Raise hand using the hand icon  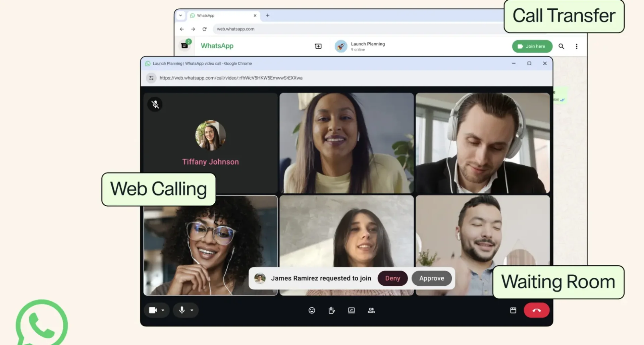331,310
